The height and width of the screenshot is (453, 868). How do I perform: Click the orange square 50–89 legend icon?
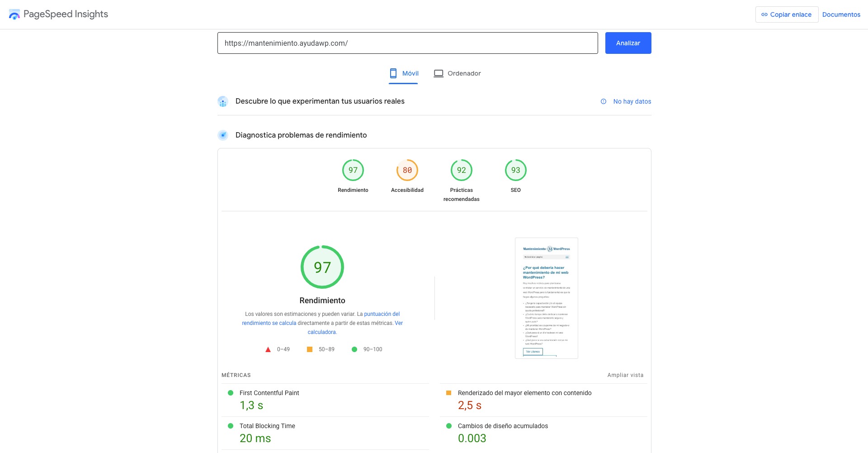310,349
